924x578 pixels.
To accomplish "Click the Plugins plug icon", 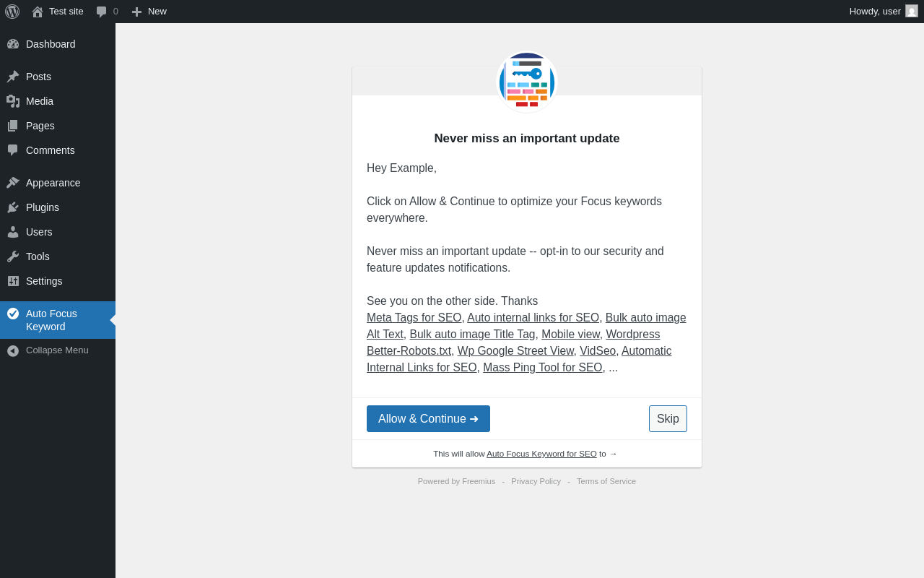I will (x=13, y=207).
